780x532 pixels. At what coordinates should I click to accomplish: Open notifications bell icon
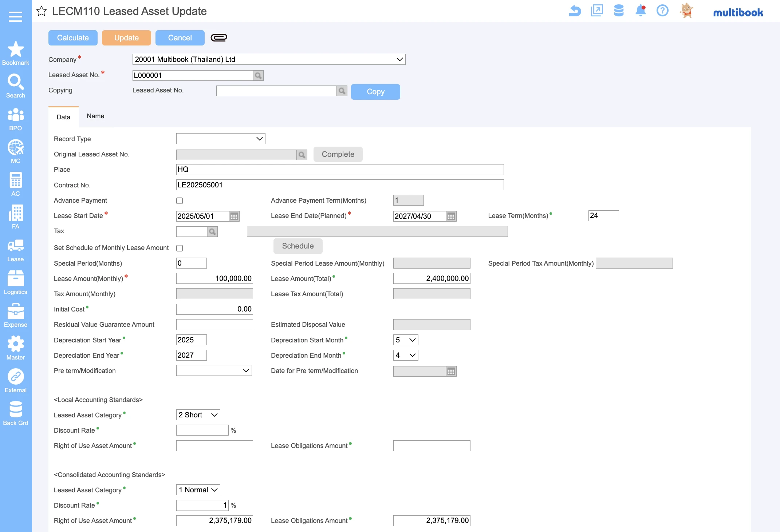click(x=640, y=11)
